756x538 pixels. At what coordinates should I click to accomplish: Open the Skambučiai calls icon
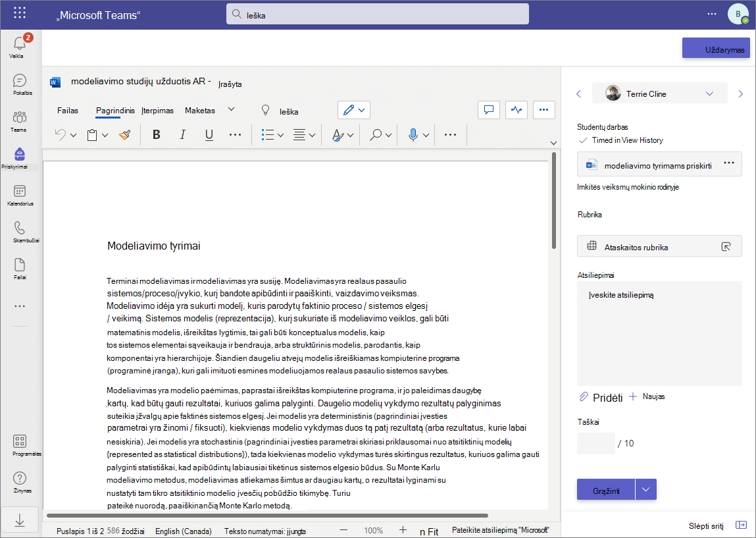point(20,228)
